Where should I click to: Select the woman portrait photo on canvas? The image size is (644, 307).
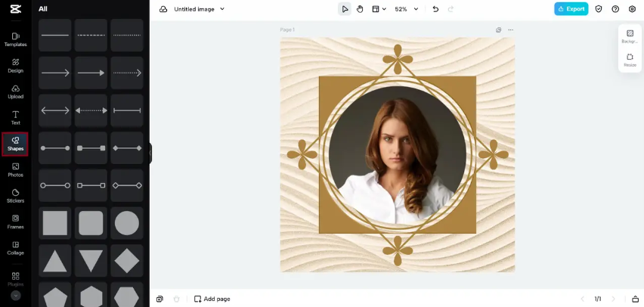pos(398,154)
